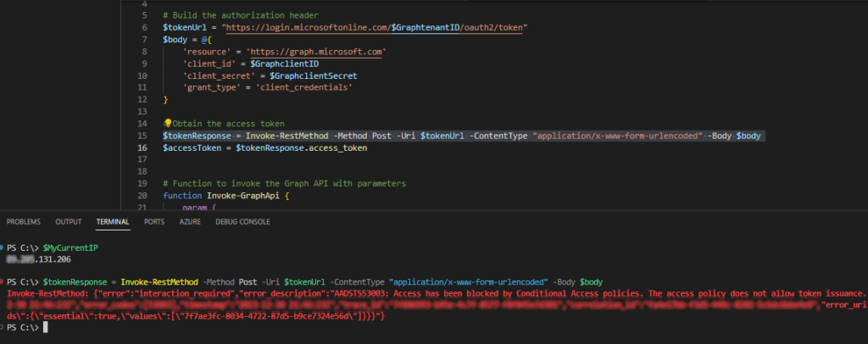This screenshot has height=344, width=868.
Task: Show the PORTS panel tab
Action: click(x=154, y=222)
